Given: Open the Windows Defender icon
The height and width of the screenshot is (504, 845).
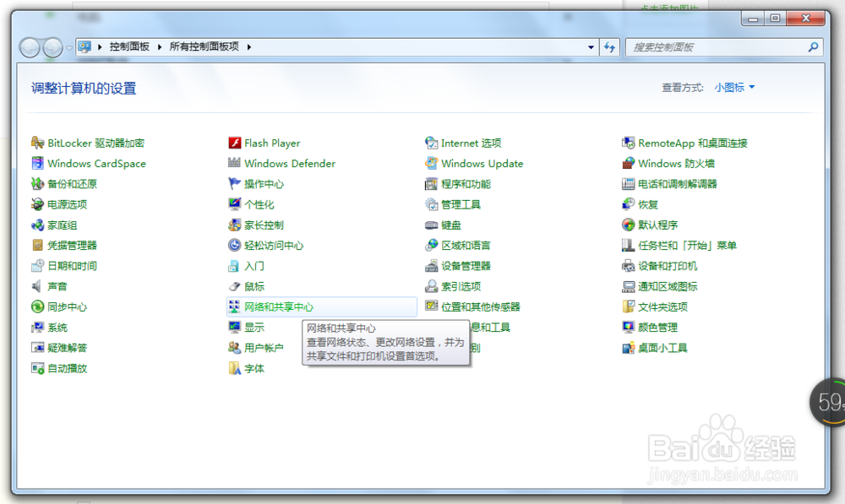Looking at the screenshot, I should [x=234, y=163].
